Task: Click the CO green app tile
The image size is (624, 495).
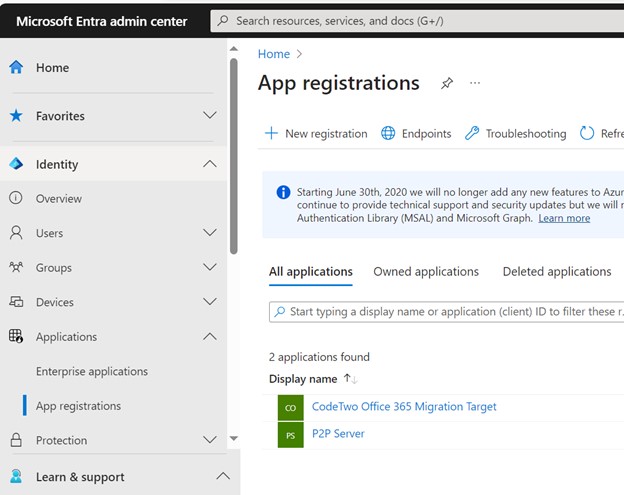Action: [291, 407]
